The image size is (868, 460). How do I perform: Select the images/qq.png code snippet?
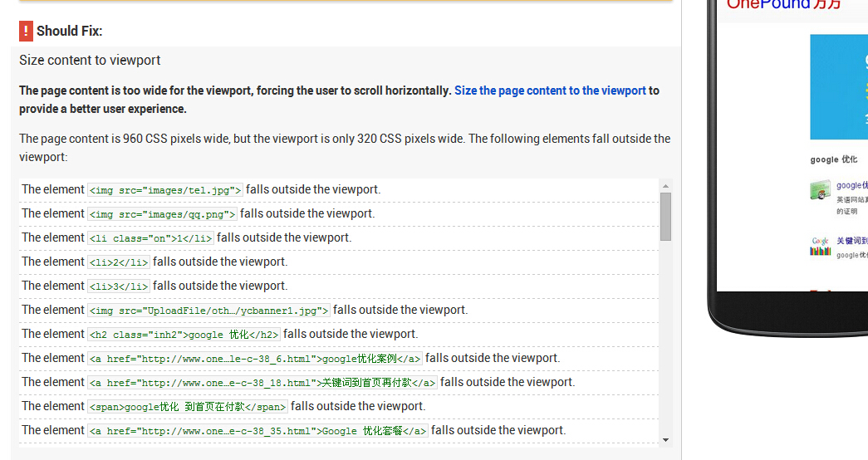tap(162, 214)
